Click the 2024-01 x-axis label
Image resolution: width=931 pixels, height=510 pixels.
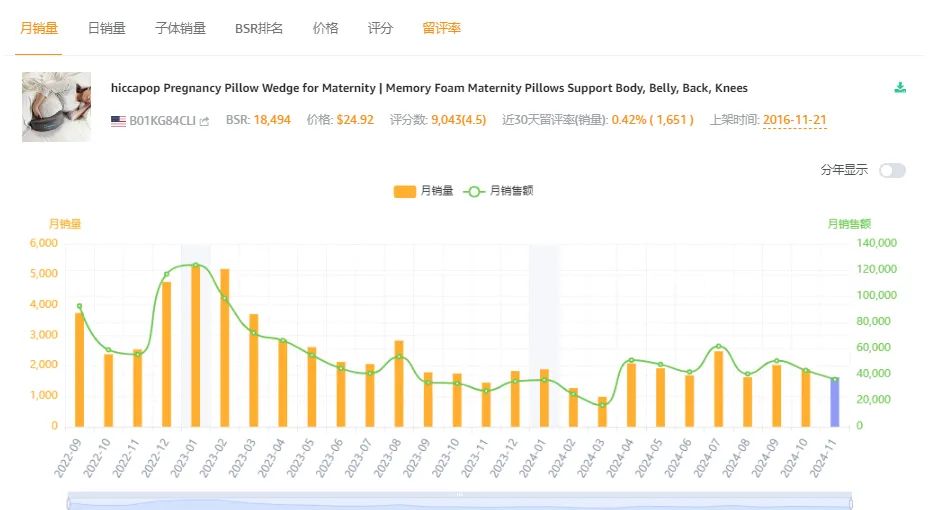pos(532,458)
